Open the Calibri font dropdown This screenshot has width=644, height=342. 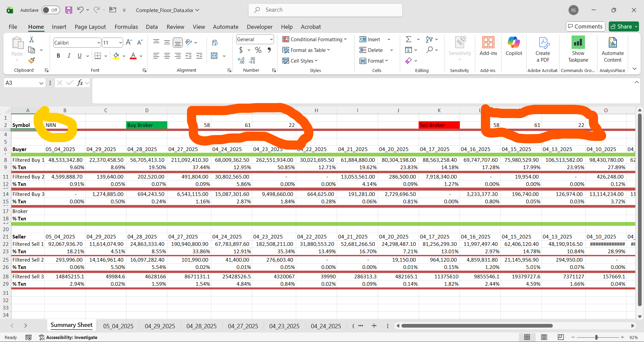98,43
